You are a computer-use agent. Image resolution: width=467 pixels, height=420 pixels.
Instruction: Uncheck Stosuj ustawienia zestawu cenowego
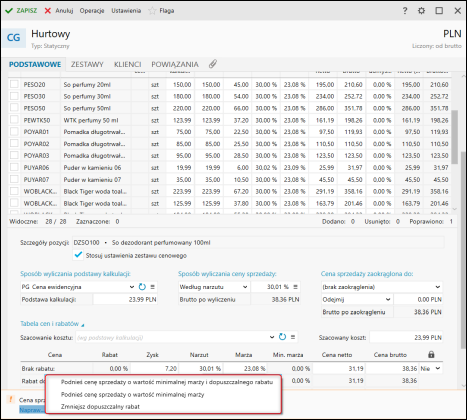click(78, 255)
